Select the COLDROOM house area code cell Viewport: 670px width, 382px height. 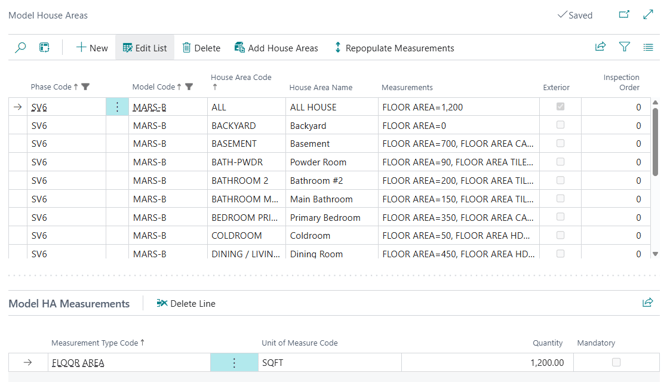click(246, 235)
